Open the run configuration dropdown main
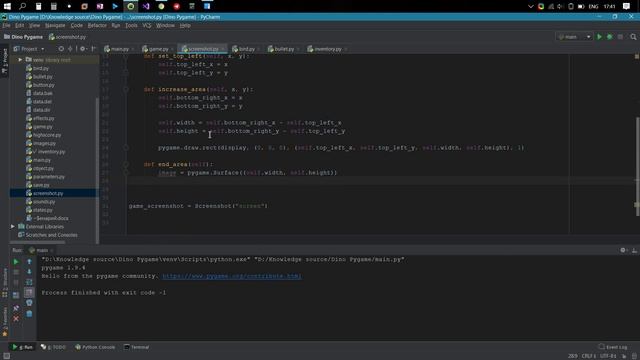The height and width of the screenshot is (360, 640). pos(574,37)
